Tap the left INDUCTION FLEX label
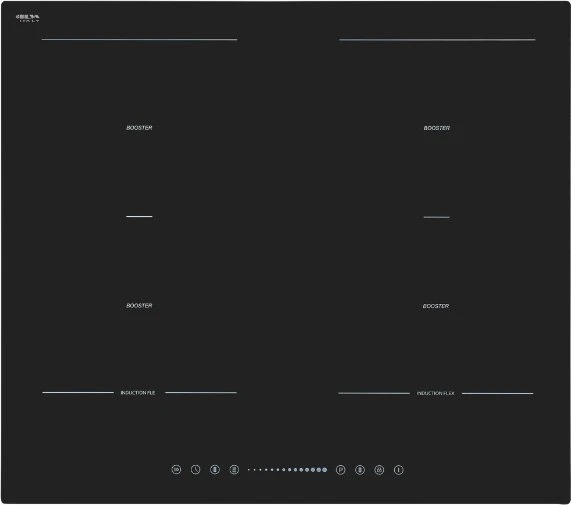 (x=138, y=392)
